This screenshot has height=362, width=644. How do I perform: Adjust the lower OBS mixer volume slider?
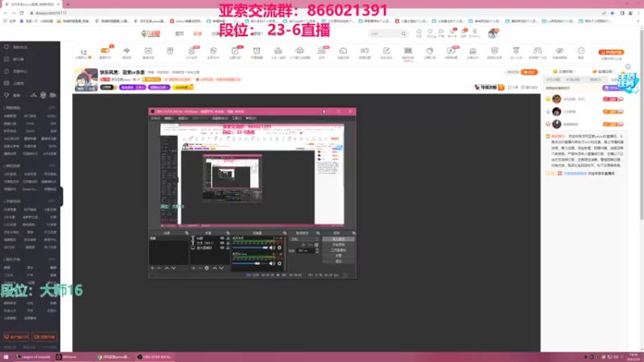(x=250, y=264)
